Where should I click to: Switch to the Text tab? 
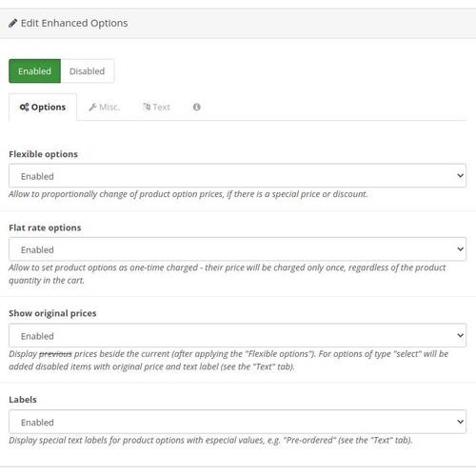point(157,108)
